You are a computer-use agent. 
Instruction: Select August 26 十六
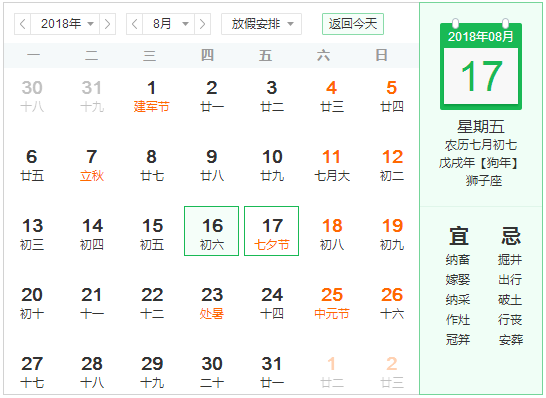pos(392,303)
